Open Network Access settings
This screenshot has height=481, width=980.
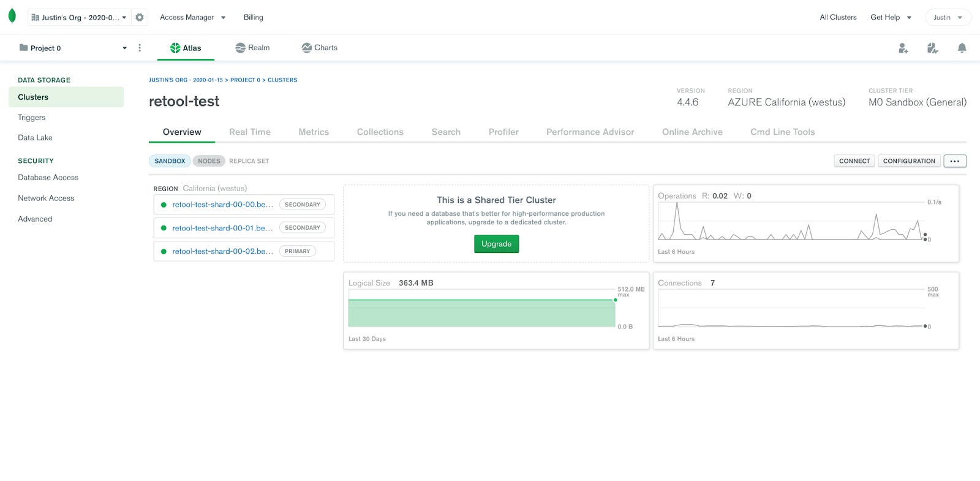coord(46,199)
